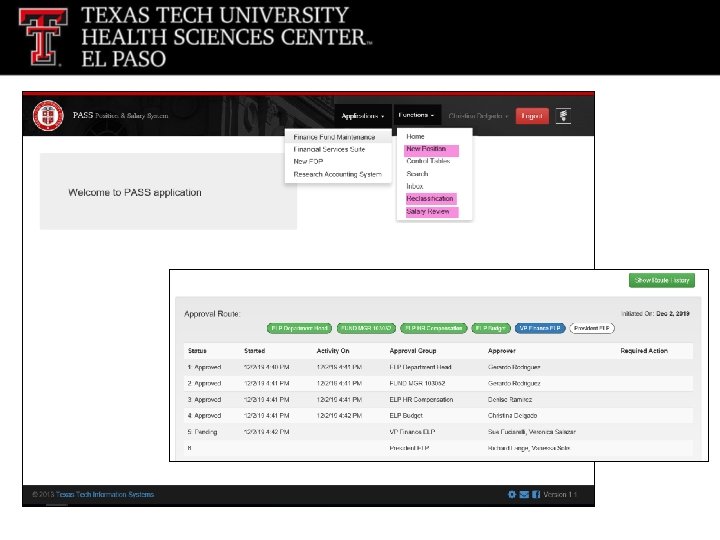This screenshot has height=540, width=720.
Task: Click the ELP HR Compensation route badge
Action: [x=433, y=328]
